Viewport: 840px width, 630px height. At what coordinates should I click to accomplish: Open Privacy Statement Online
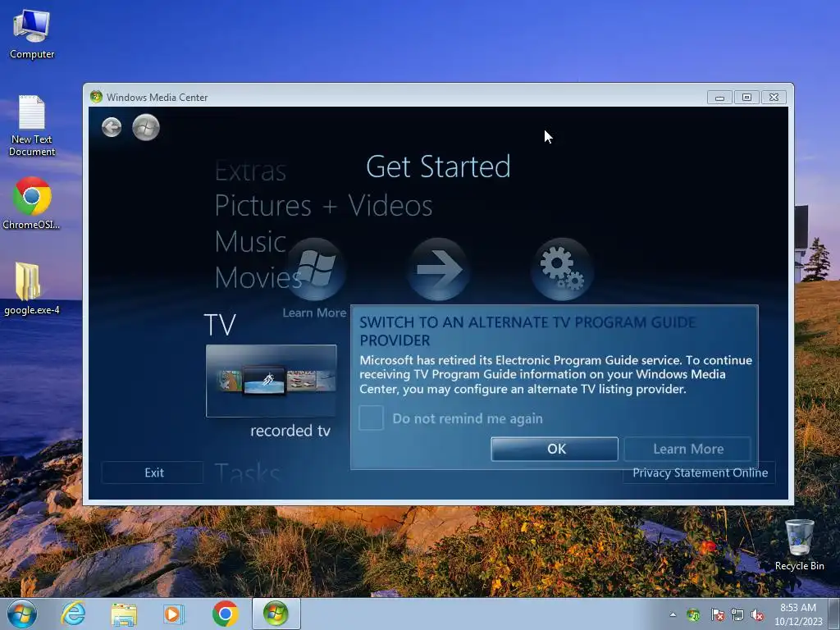point(700,472)
